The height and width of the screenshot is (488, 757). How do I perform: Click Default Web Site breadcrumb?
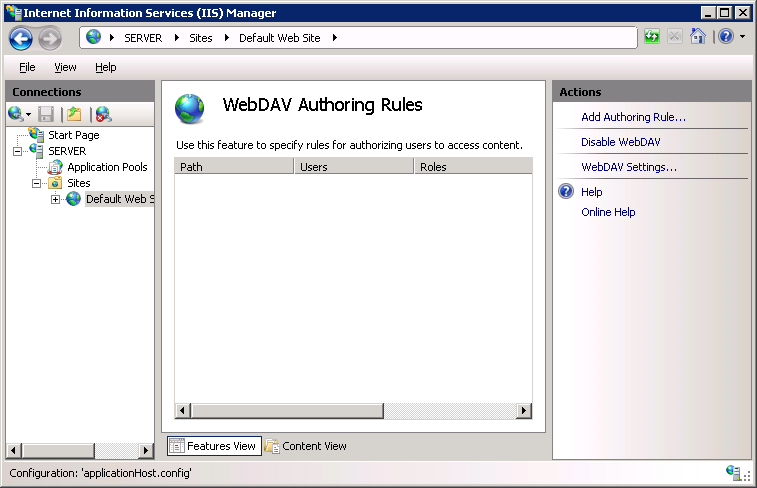(280, 38)
